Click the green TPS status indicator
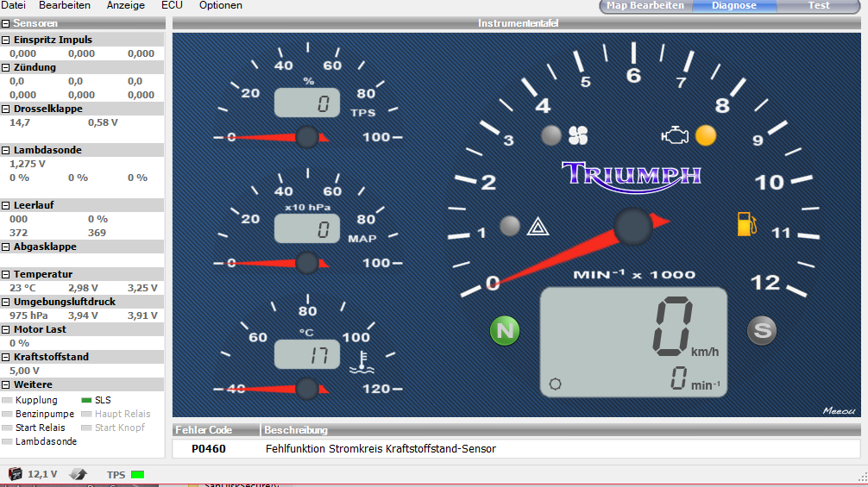This screenshot has width=868, height=487. coord(137,474)
